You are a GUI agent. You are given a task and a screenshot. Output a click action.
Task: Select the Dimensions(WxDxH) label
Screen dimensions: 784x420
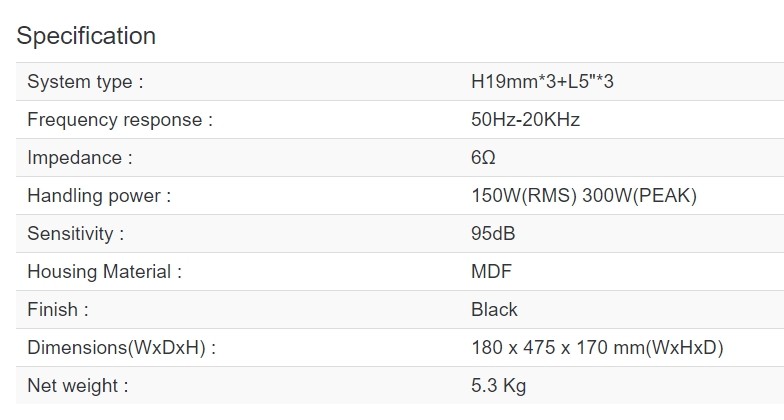click(121, 348)
